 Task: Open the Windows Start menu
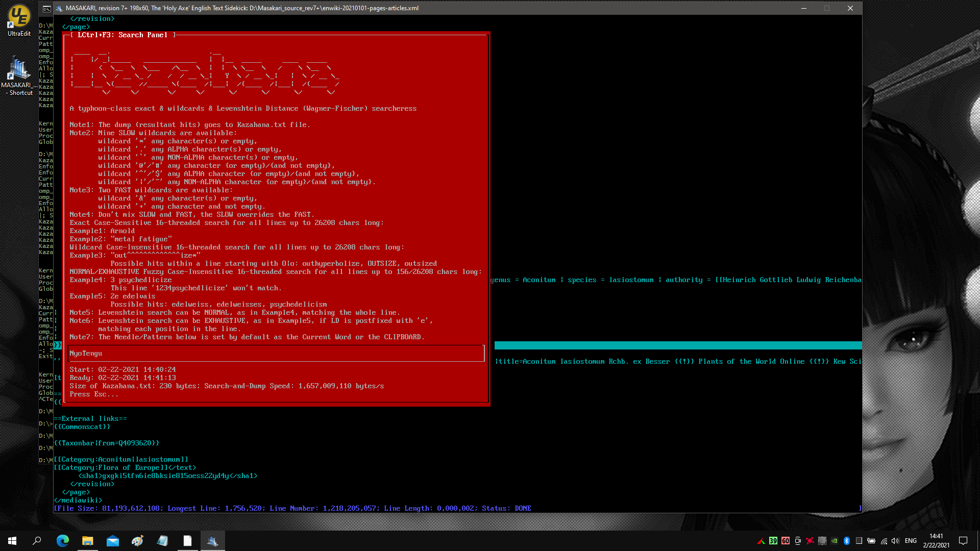tap(12, 541)
